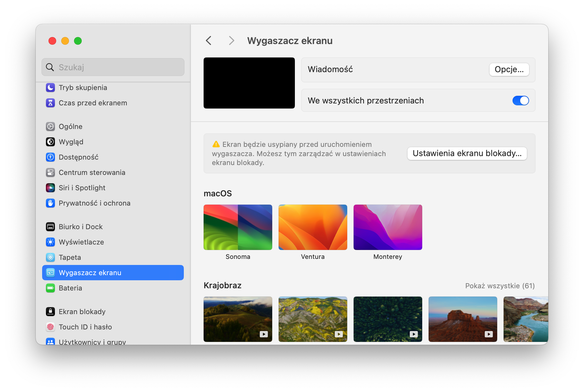Choose the Monterey screensaver thumbnail
Viewport: 584px width, 392px height.
[x=388, y=227]
